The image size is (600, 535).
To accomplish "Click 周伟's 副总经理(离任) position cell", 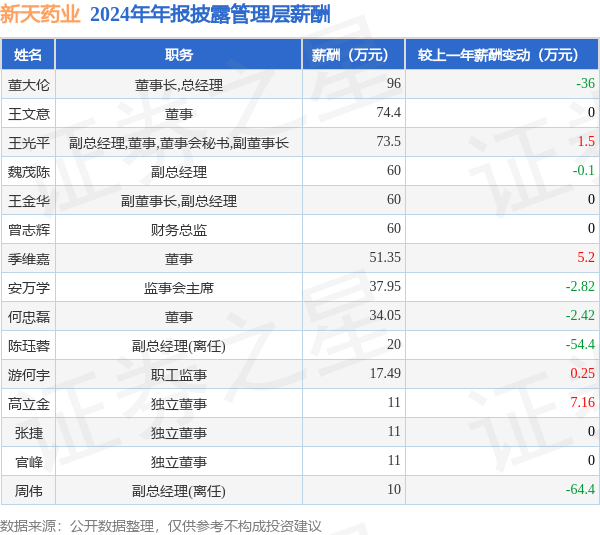I will tap(179, 491).
